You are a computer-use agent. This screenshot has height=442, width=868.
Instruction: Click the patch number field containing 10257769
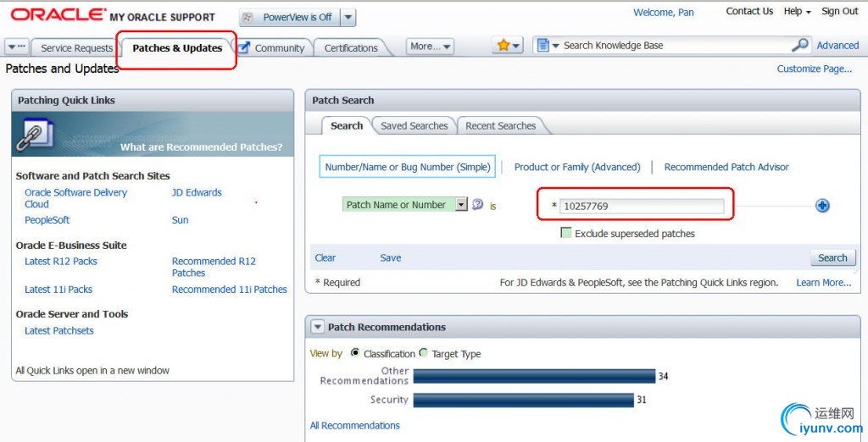pyautogui.click(x=641, y=206)
